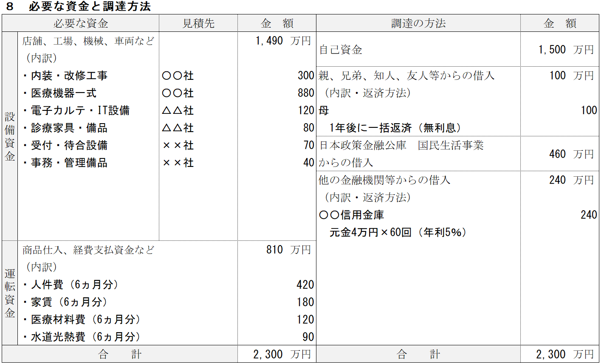Click the 医療機器一式 amount 880
The height and width of the screenshot is (364, 601).
(306, 93)
